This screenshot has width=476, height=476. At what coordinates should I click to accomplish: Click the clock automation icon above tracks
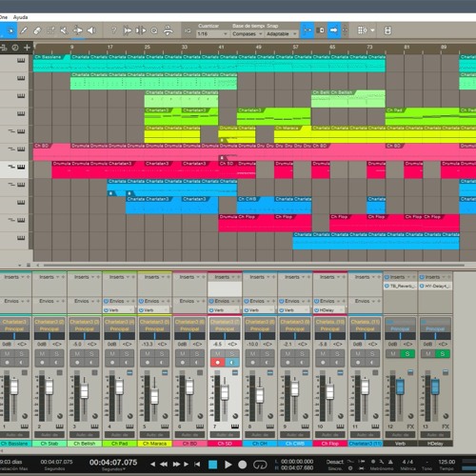(x=15, y=48)
